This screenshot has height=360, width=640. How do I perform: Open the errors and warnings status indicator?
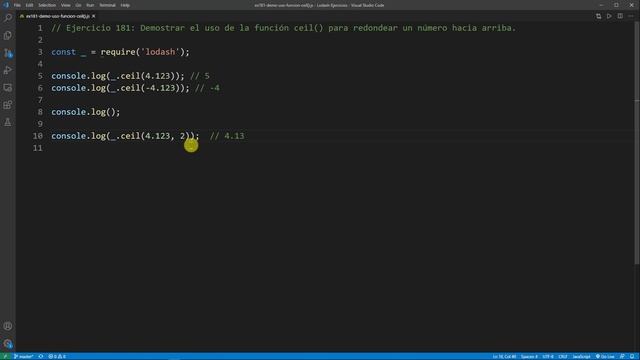point(57,356)
